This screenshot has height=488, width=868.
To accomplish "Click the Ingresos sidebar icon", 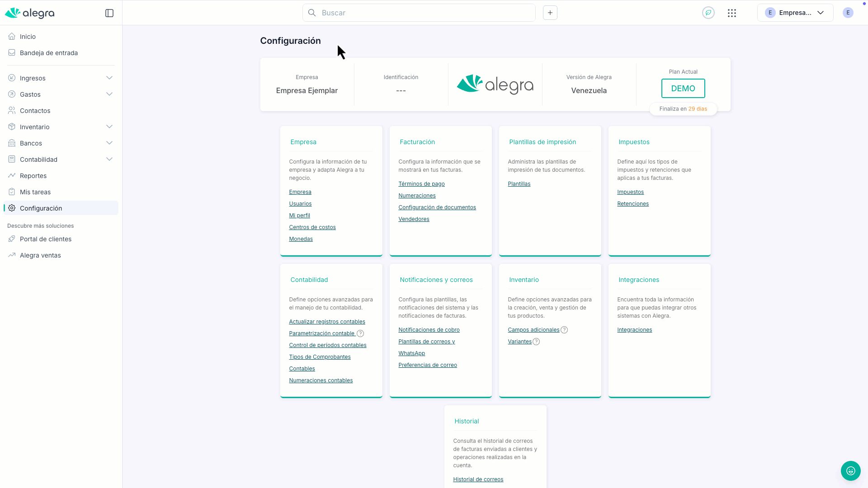I will click(x=12, y=78).
